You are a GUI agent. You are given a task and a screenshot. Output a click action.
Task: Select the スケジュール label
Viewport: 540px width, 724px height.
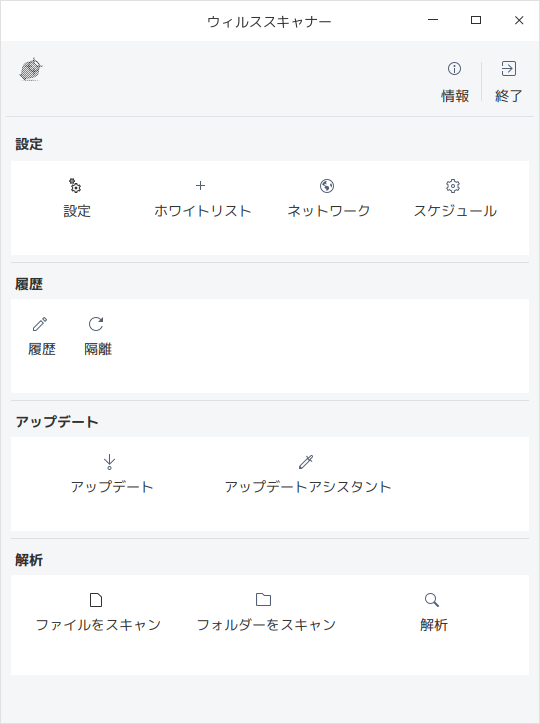(x=455, y=211)
